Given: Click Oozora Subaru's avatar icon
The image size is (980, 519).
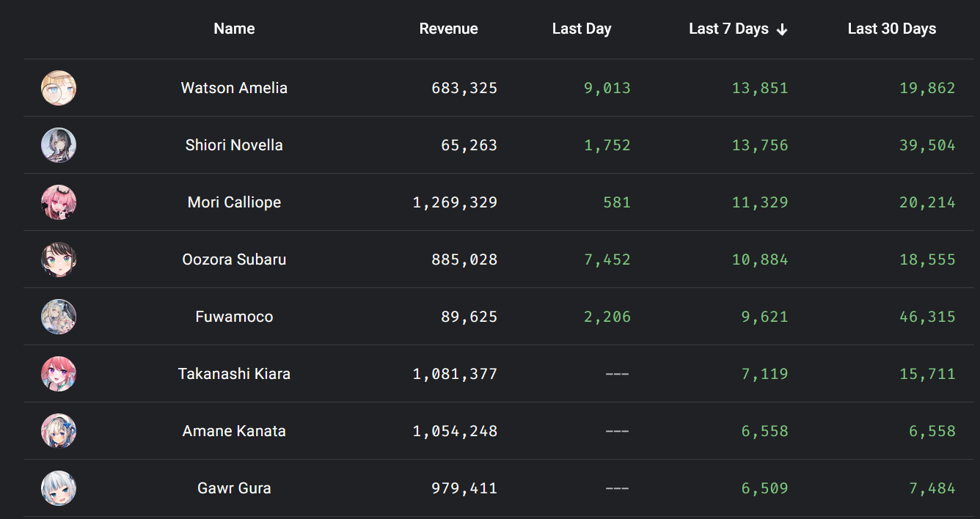Looking at the screenshot, I should pos(59,259).
